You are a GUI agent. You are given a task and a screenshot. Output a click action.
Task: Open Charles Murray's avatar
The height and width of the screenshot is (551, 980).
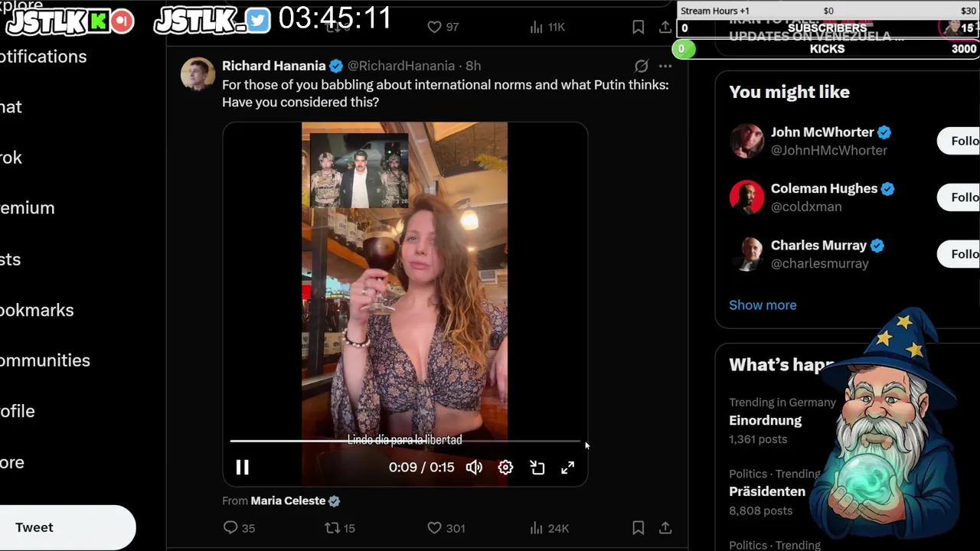coord(746,254)
